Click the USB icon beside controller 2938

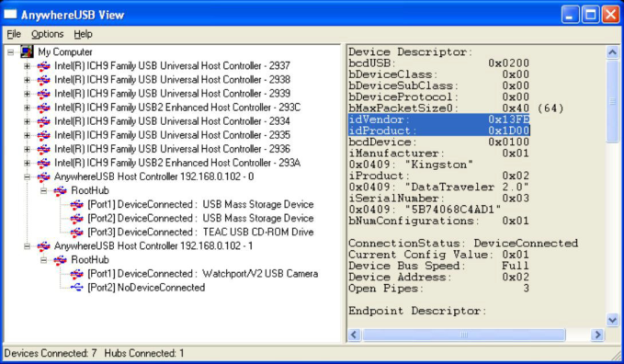[43, 80]
